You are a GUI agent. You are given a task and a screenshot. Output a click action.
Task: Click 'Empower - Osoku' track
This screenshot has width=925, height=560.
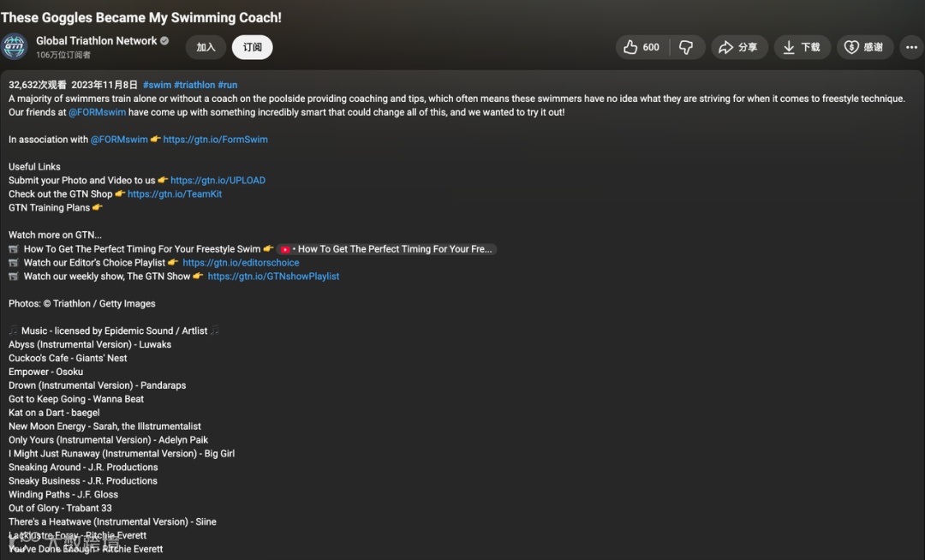point(45,372)
